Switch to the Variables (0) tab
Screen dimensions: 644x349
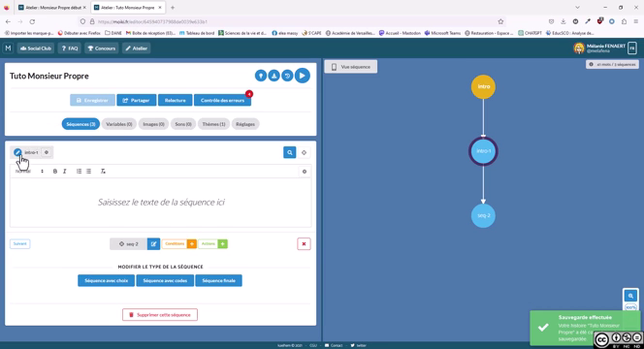(119, 124)
